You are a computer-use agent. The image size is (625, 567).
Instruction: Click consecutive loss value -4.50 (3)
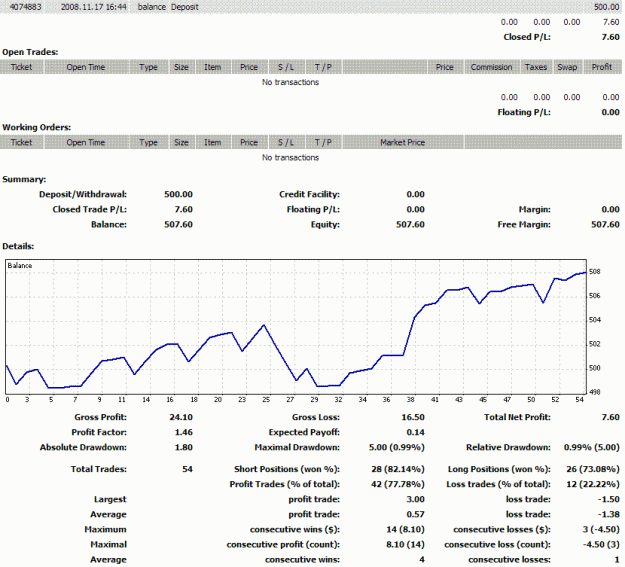601,545
